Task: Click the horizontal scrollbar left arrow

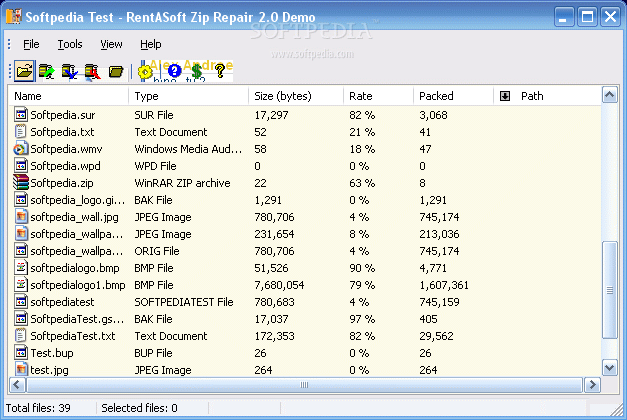Action: (x=17, y=385)
